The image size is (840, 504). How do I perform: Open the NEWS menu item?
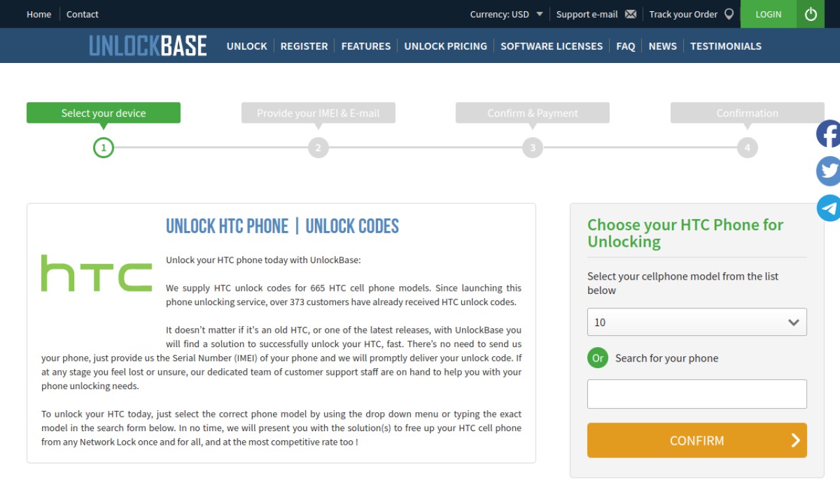pos(663,46)
